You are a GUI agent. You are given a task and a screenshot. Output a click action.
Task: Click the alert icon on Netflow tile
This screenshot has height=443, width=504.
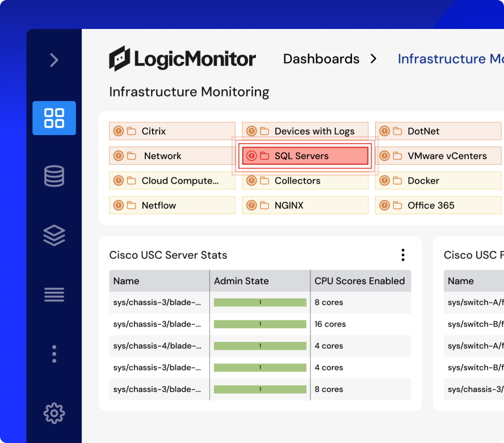point(119,205)
